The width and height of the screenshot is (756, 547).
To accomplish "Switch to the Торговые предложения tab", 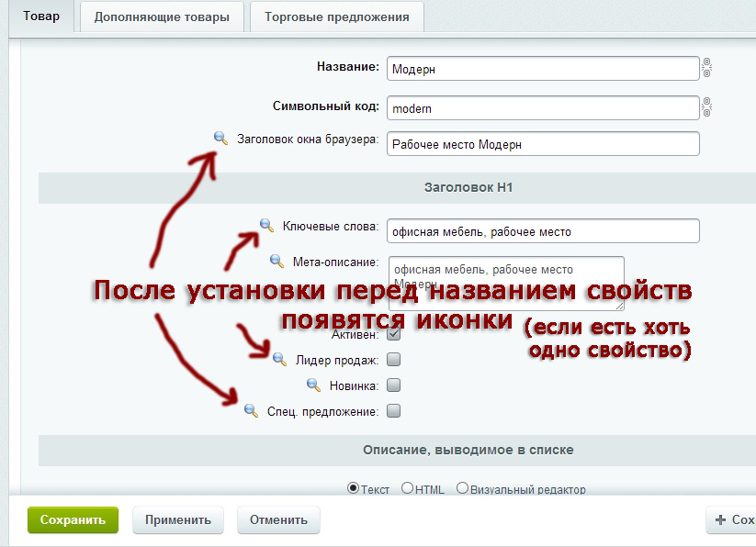I will tap(339, 16).
